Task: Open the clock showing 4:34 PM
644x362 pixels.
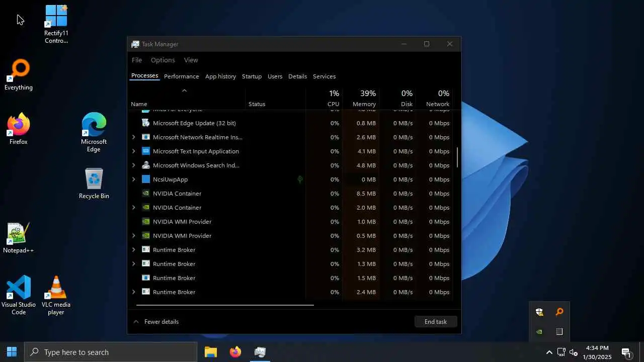Action: point(597,352)
